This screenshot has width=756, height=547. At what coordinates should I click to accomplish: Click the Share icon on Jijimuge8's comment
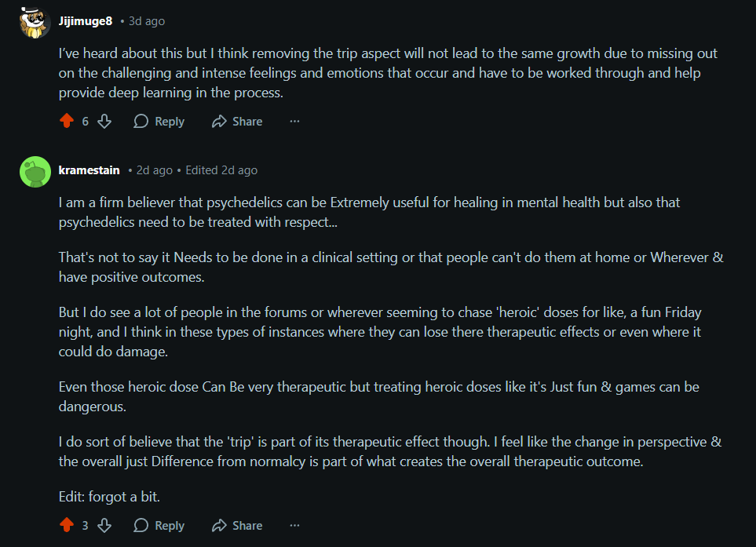click(x=219, y=122)
